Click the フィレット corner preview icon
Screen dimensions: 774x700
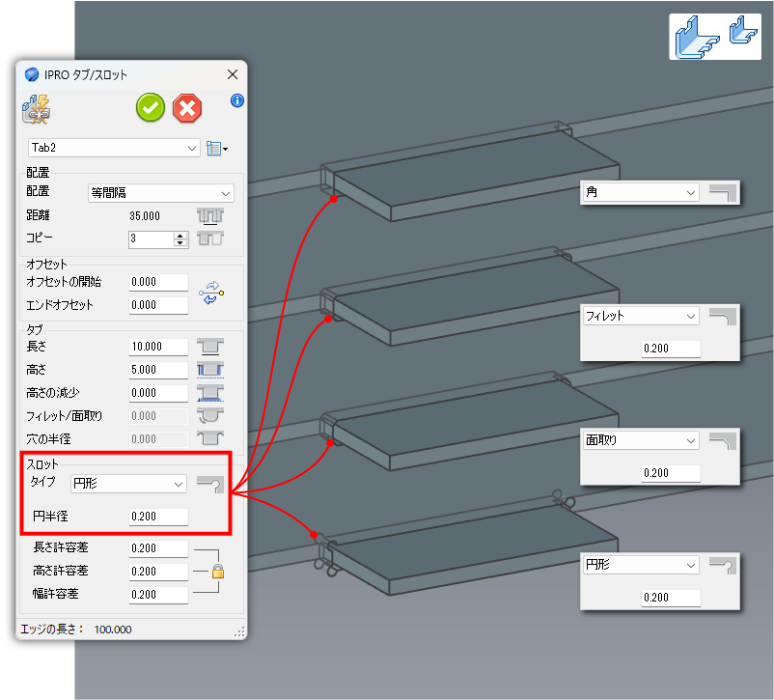click(x=723, y=317)
